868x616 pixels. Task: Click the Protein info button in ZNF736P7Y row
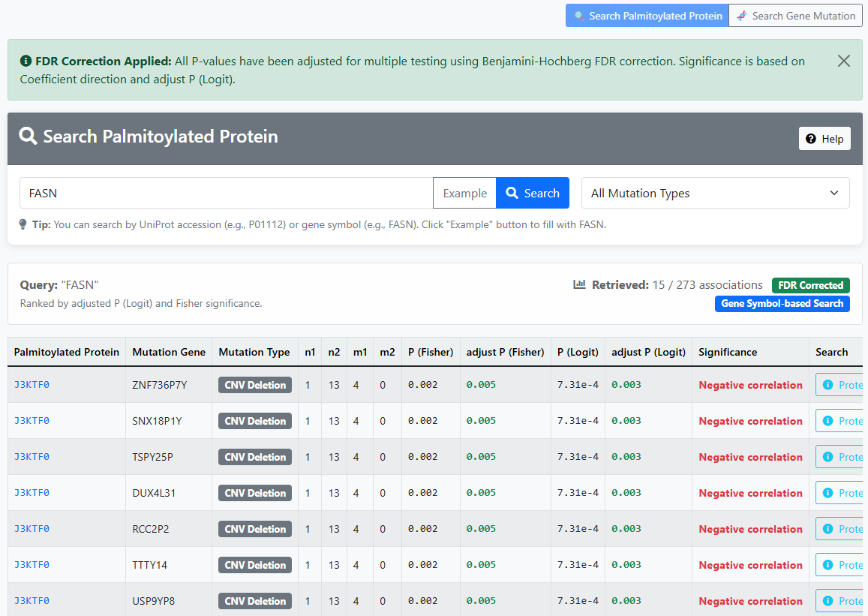tap(839, 385)
